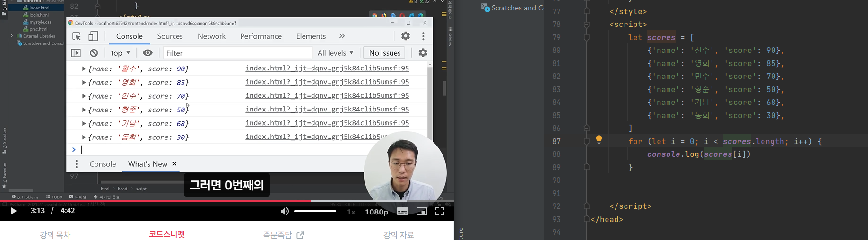Select the inspect element arrow icon in DevTools
The image size is (868, 240).
tap(77, 36)
